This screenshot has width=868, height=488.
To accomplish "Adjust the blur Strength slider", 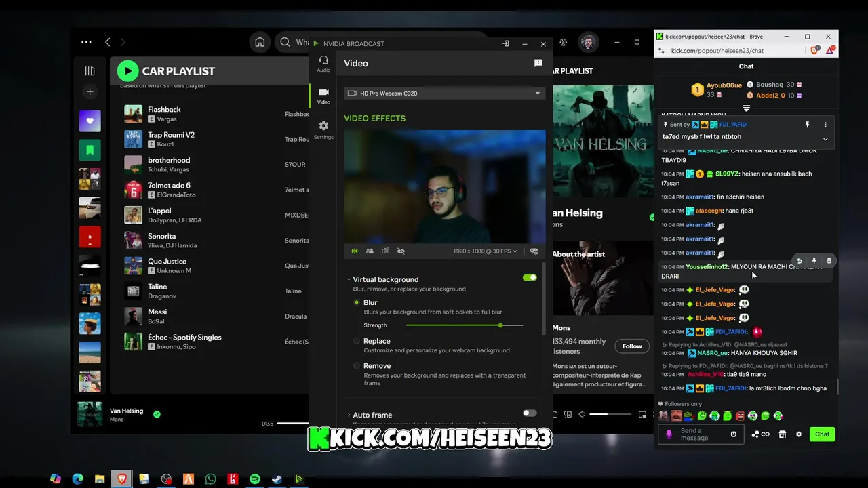I will point(465,325).
